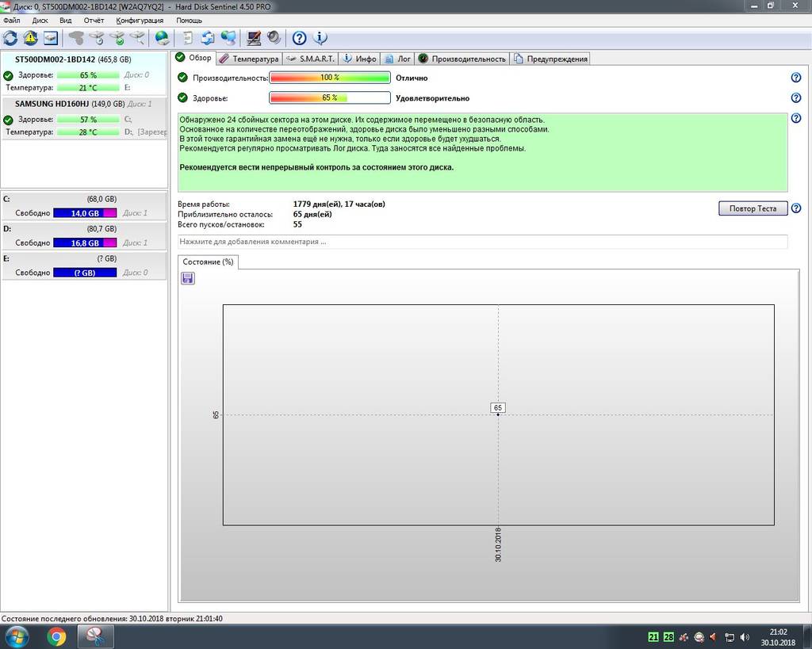
Task: Open the Конфигурация menu
Action: [x=140, y=20]
